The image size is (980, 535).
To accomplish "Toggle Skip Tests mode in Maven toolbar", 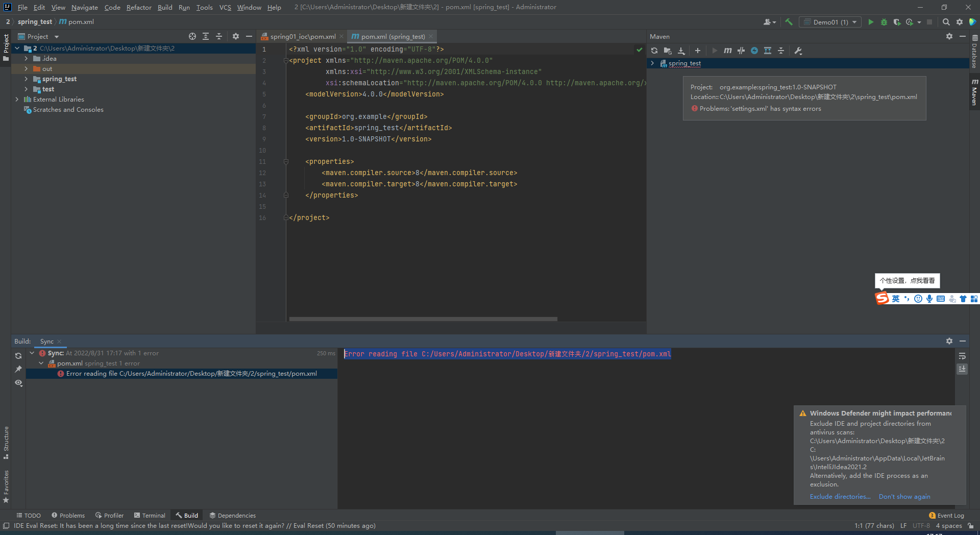I will 754,51.
